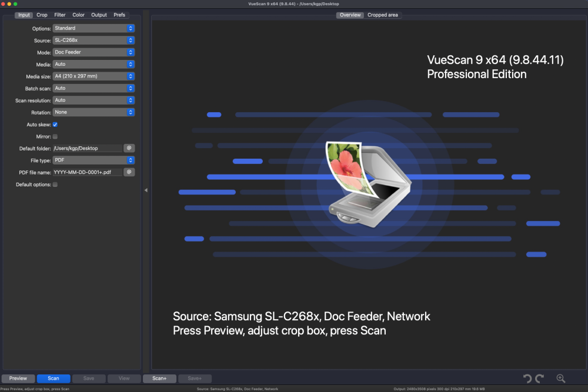Screen dimensions: 588x392
Task: Click the PDF file name field
Action: pyautogui.click(x=88, y=172)
